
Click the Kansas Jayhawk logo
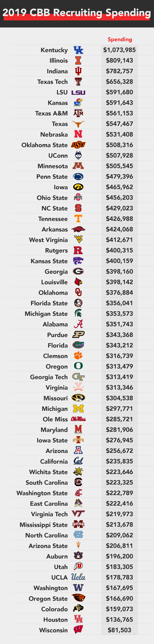(x=78, y=103)
